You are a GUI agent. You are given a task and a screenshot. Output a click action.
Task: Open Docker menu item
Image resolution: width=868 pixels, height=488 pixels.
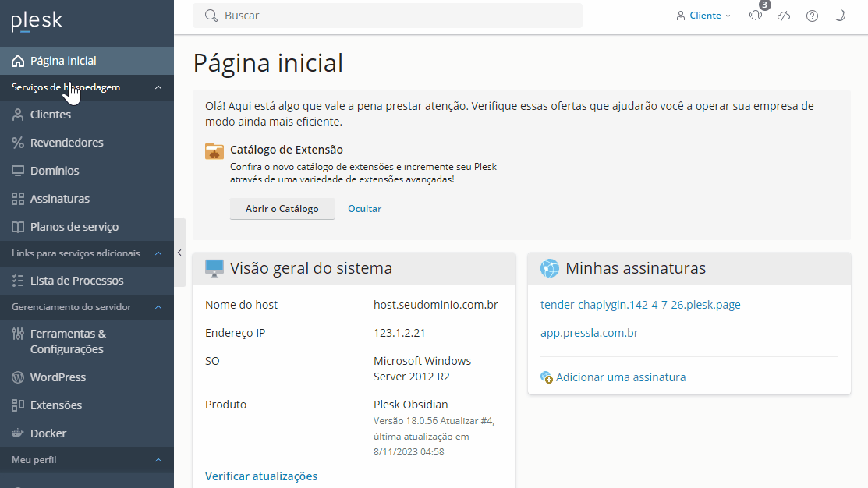pyautogui.click(x=87, y=433)
